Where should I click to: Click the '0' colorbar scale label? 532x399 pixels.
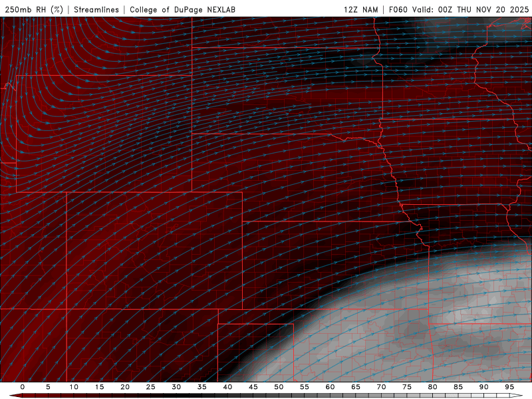tap(23, 387)
